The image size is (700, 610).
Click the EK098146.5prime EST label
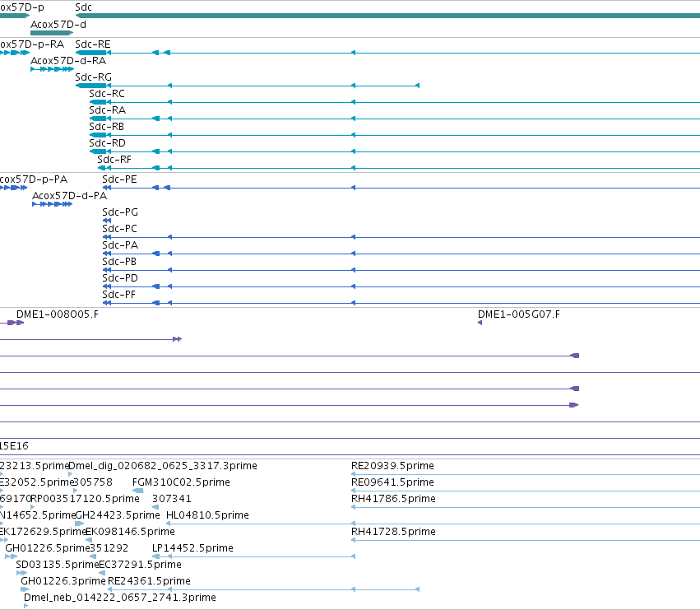[130, 532]
